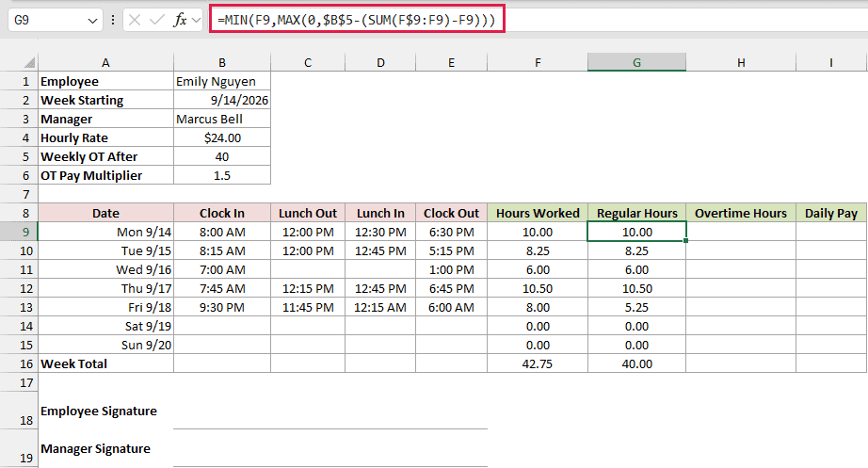This screenshot has width=868, height=468.
Task: Select column H header
Action: point(741,62)
